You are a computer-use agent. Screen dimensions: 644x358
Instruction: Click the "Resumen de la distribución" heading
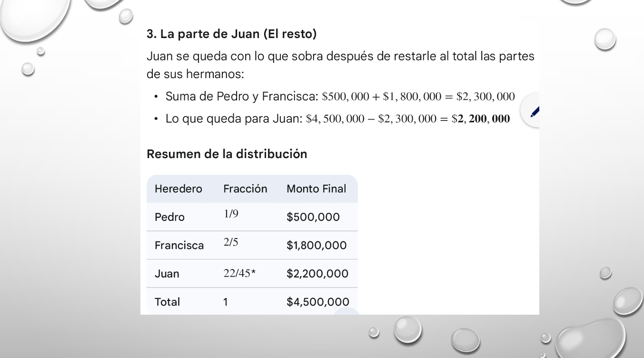(227, 154)
